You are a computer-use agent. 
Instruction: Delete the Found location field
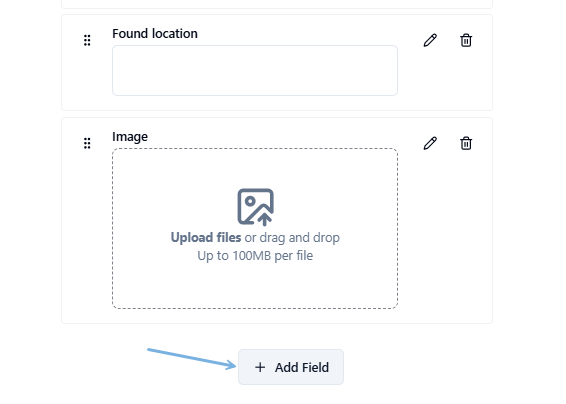(466, 40)
